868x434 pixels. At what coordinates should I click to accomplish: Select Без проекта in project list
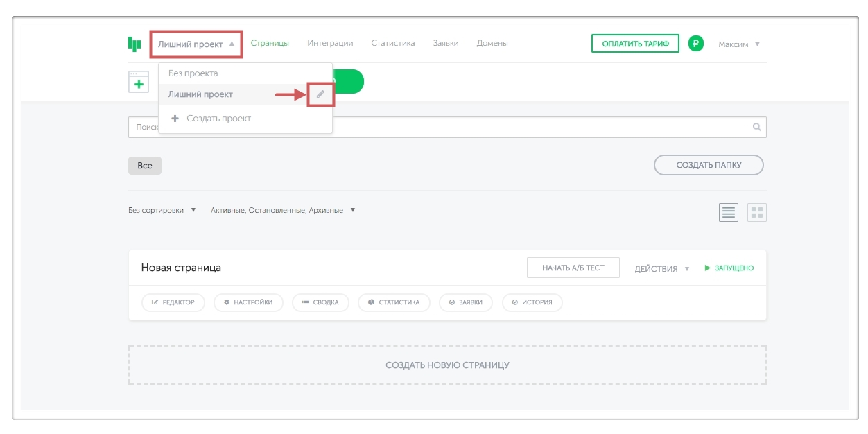click(193, 73)
